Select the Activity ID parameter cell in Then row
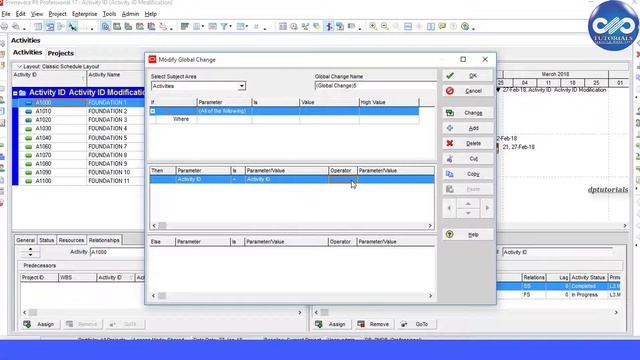The height and width of the screenshot is (360, 640). [x=203, y=179]
